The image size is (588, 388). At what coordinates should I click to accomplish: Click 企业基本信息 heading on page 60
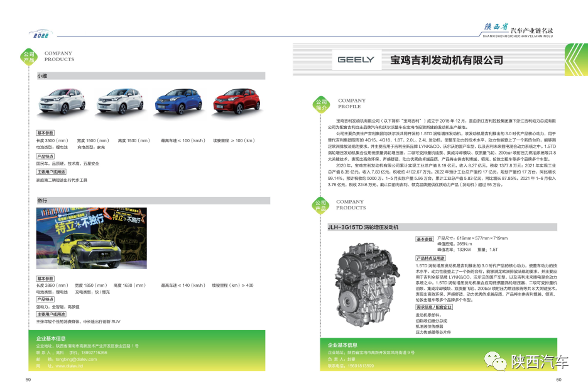[342, 345]
